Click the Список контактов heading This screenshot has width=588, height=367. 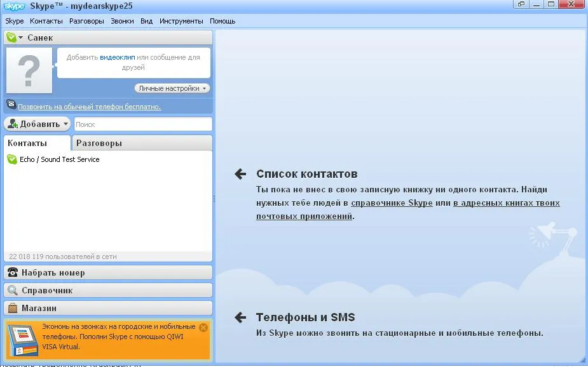[307, 174]
